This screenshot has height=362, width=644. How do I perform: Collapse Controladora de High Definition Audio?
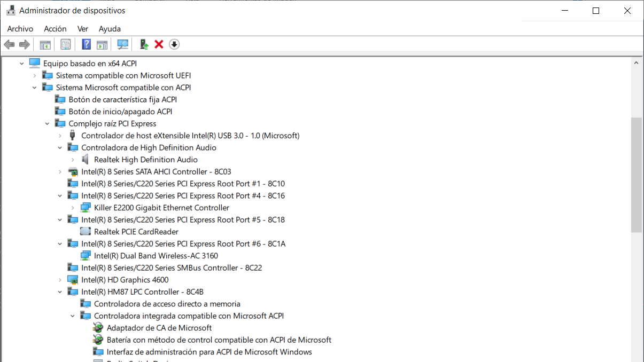click(60, 148)
